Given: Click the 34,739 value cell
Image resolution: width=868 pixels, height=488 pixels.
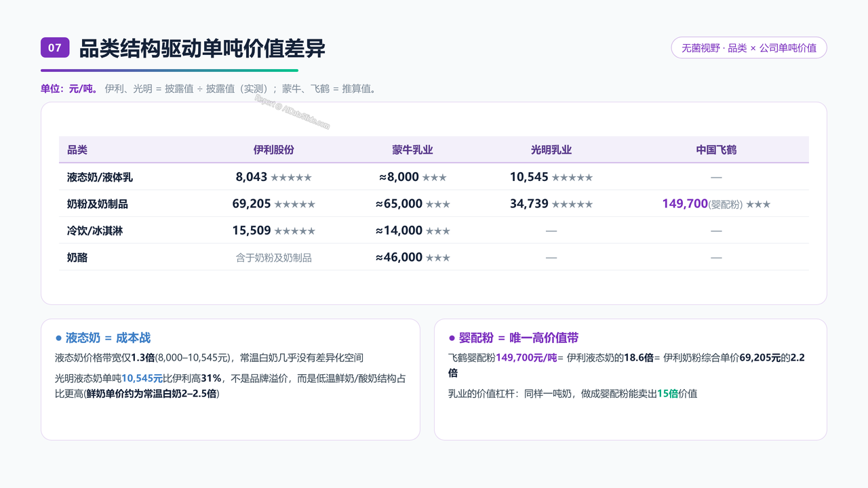Looking at the screenshot, I should 529,203.
